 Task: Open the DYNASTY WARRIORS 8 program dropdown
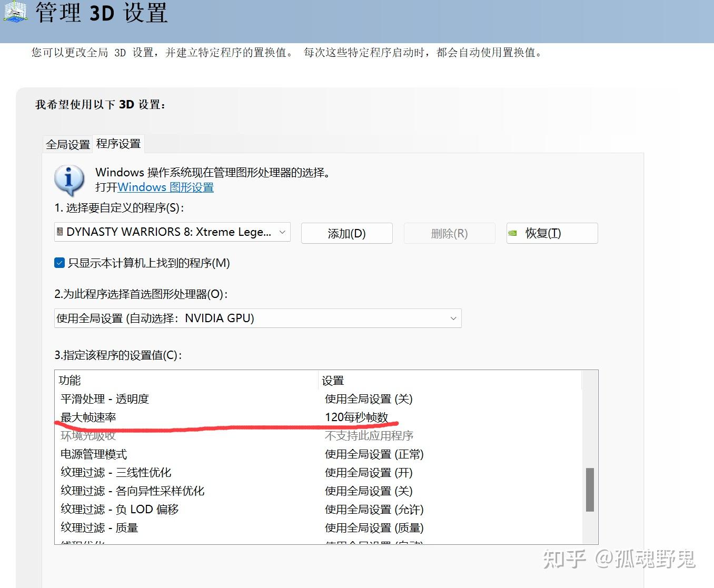click(x=172, y=232)
